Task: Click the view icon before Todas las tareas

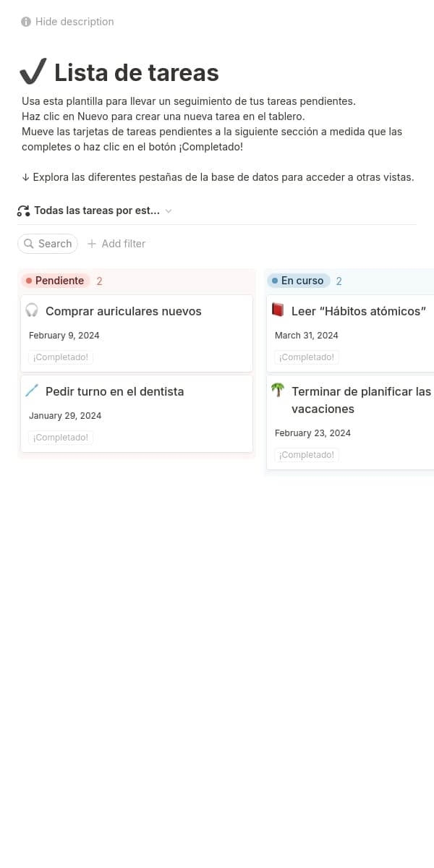Action: click(x=22, y=210)
